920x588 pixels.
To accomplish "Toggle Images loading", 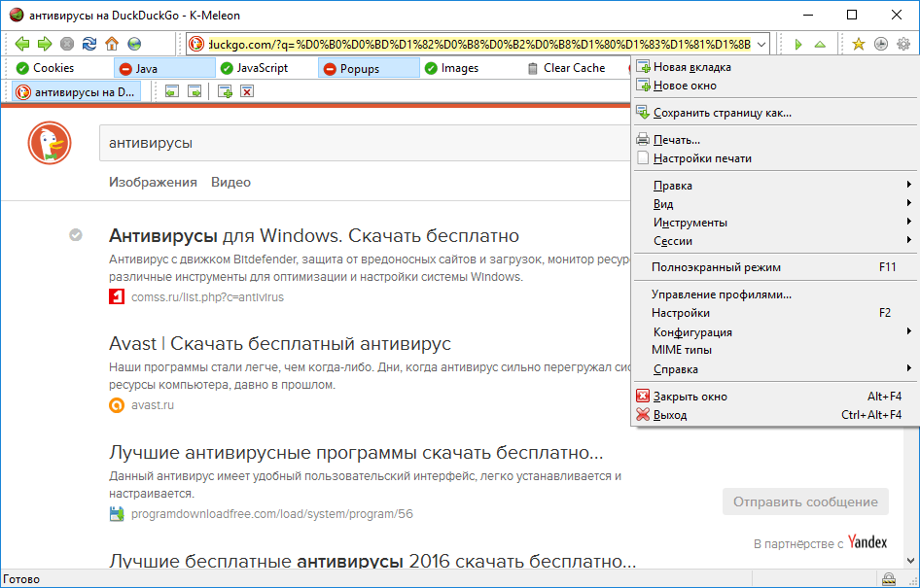I will 452,69.
